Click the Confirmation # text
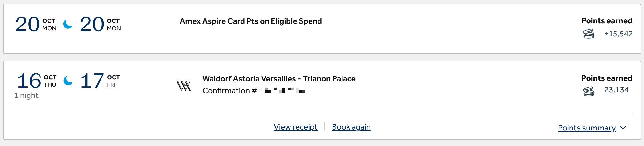This screenshot has height=146, width=644. [229, 91]
